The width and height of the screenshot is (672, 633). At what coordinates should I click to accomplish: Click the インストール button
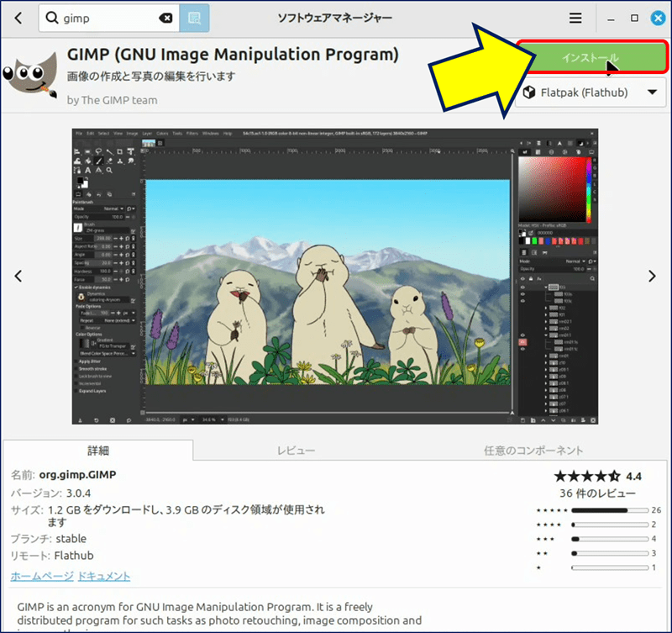click(x=591, y=57)
